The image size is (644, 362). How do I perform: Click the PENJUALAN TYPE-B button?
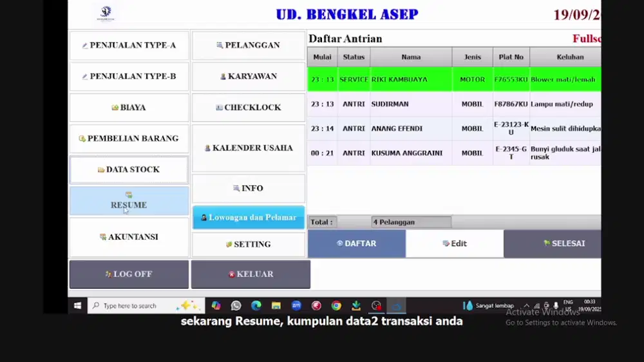click(x=129, y=77)
